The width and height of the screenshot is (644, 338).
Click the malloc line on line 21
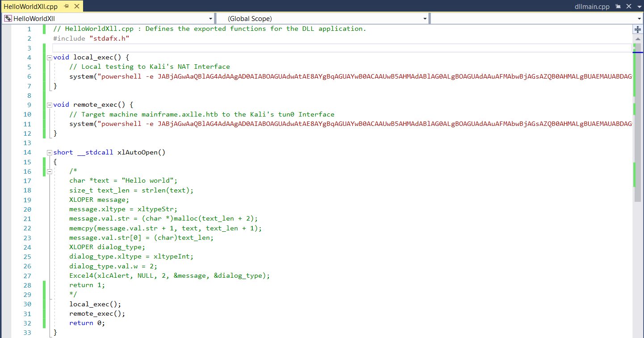click(x=163, y=219)
